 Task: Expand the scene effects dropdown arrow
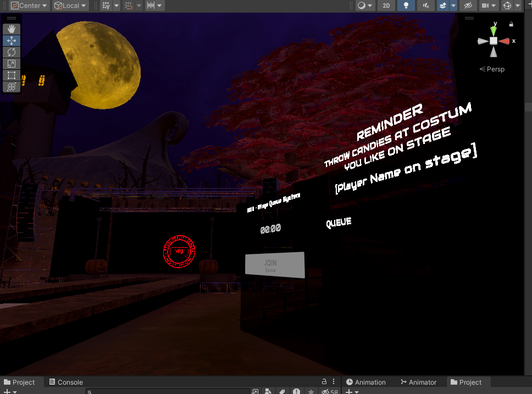[453, 5]
